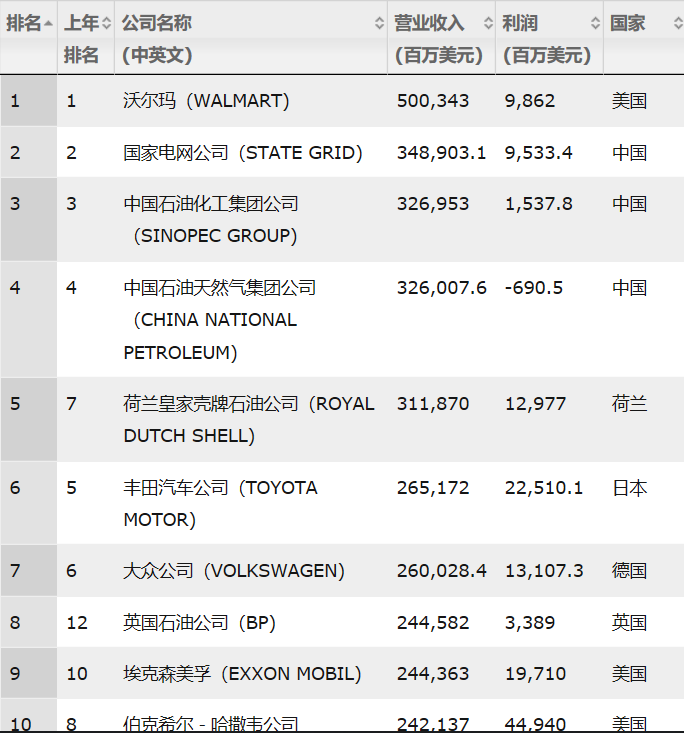This screenshot has width=684, height=733.
Task: Click Walmart's revenue value 500,343
Action: click(433, 101)
